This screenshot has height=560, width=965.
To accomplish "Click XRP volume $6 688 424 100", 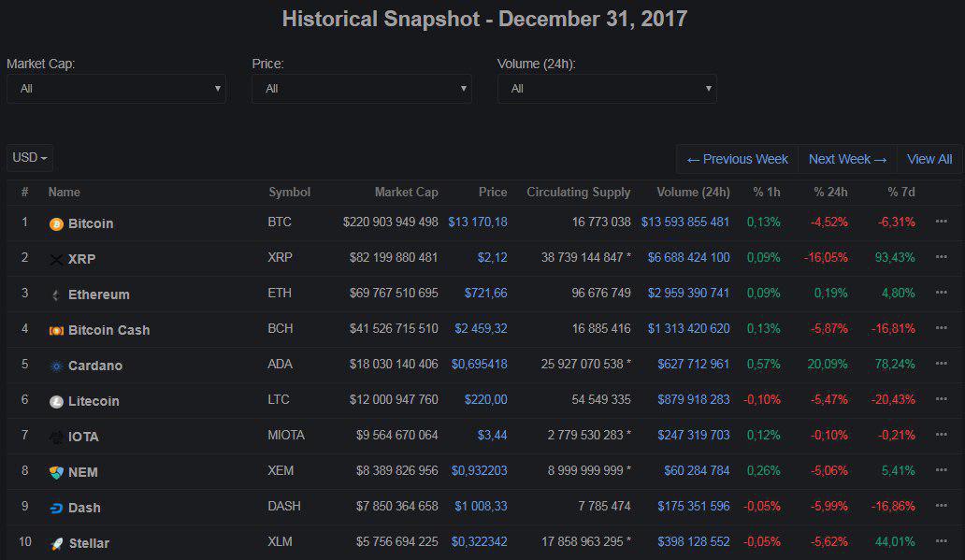I will (688, 257).
